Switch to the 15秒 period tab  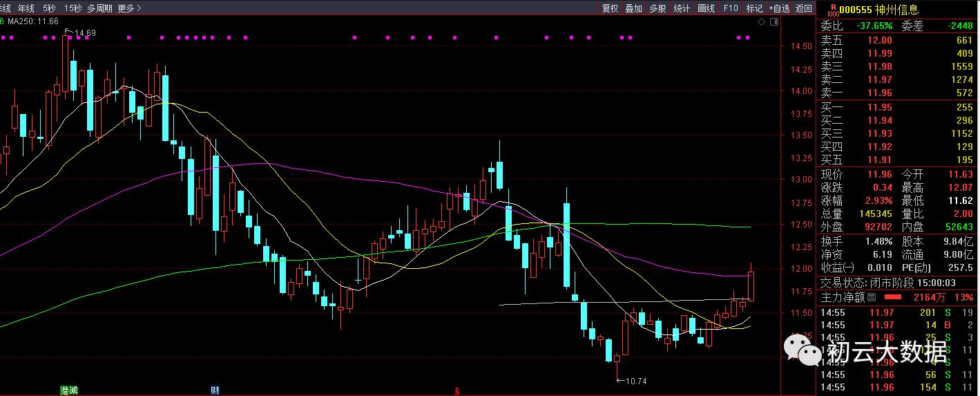72,8
